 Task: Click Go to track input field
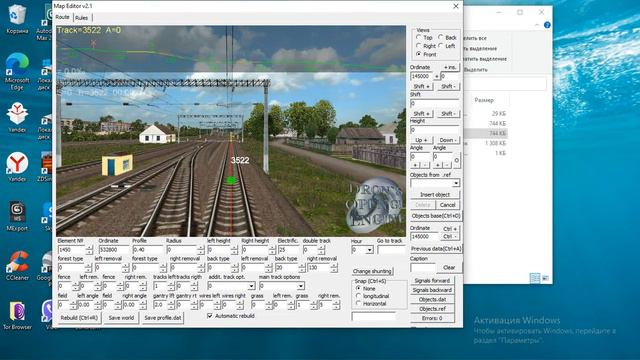[x=391, y=249]
